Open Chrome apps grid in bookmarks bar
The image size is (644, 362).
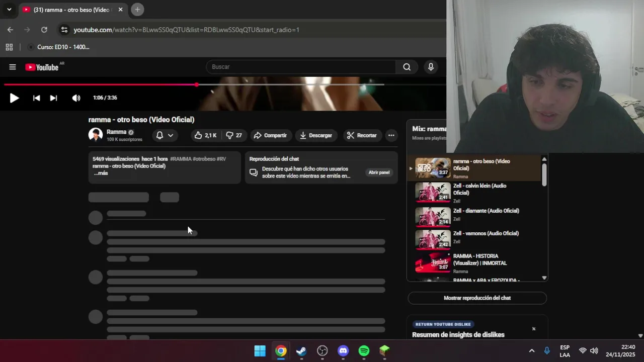9,47
